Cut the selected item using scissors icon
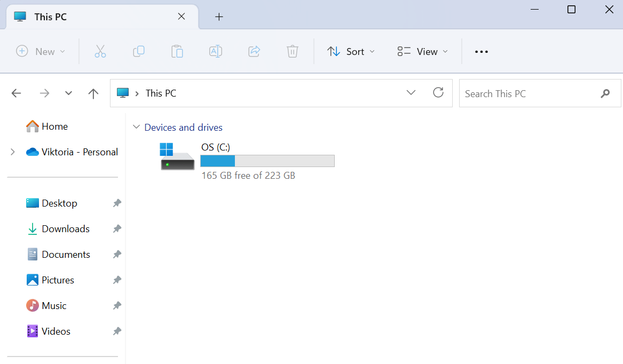 coord(100,51)
